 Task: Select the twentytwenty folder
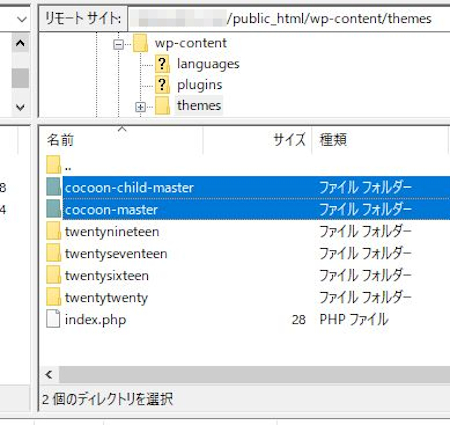tap(106, 298)
